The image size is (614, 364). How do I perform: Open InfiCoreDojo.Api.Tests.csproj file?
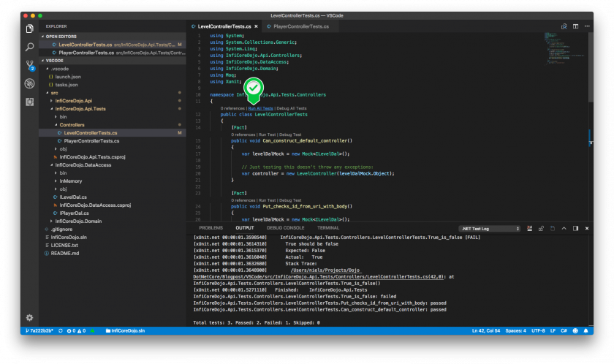point(112,157)
